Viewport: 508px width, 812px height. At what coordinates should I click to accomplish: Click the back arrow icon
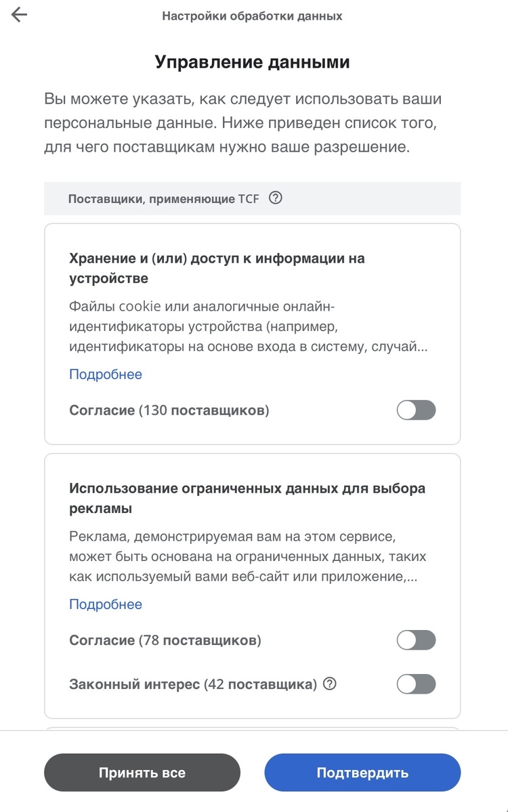click(19, 15)
